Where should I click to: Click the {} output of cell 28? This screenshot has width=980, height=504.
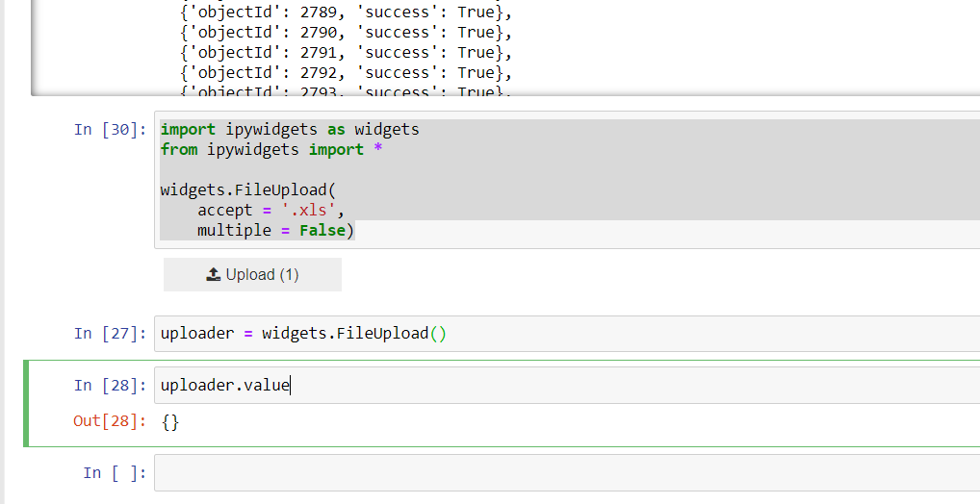[170, 421]
